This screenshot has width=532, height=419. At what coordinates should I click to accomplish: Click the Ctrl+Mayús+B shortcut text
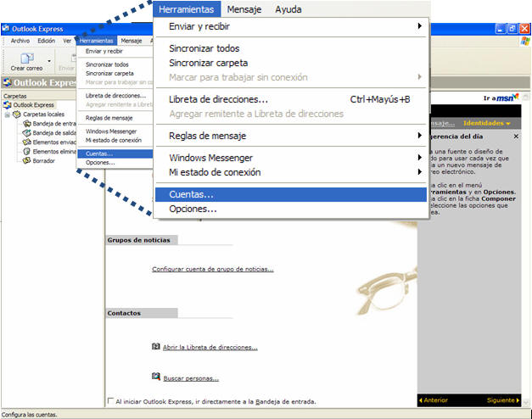point(380,99)
